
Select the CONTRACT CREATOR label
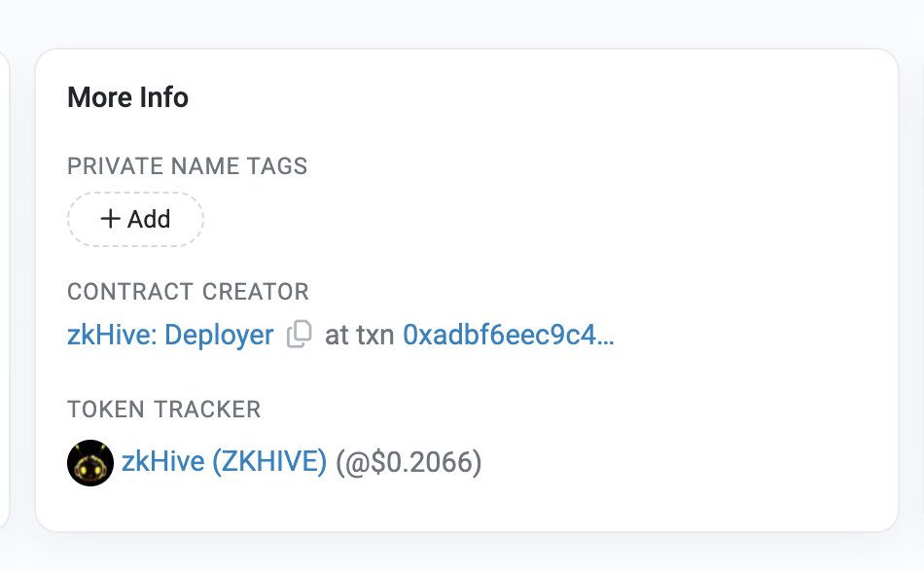tap(188, 292)
